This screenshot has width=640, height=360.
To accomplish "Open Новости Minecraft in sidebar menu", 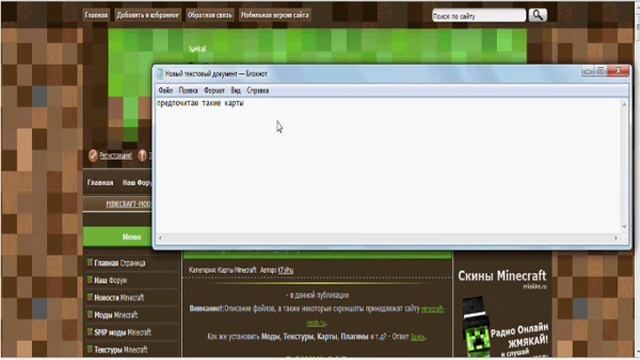I will click(119, 298).
